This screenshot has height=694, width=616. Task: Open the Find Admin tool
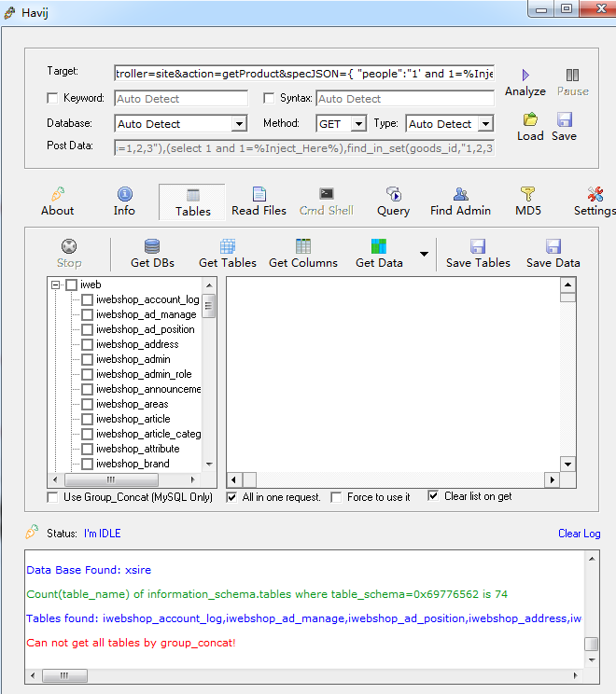click(460, 201)
